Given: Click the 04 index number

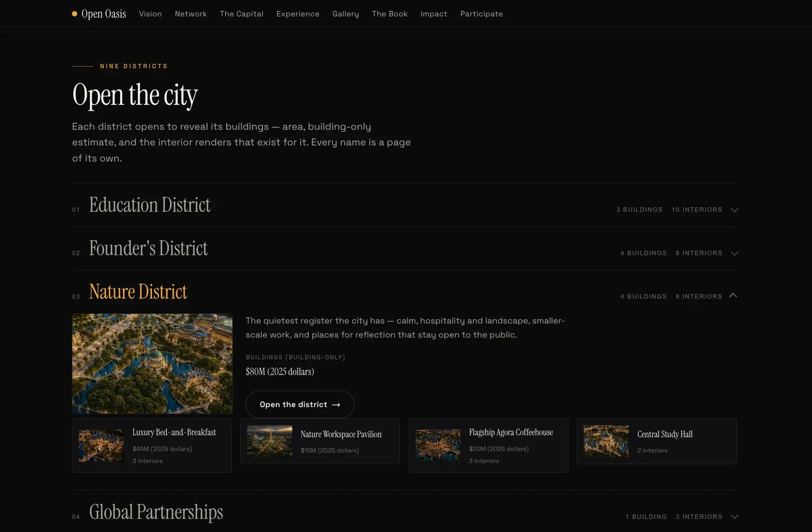Looking at the screenshot, I should coord(76,517).
